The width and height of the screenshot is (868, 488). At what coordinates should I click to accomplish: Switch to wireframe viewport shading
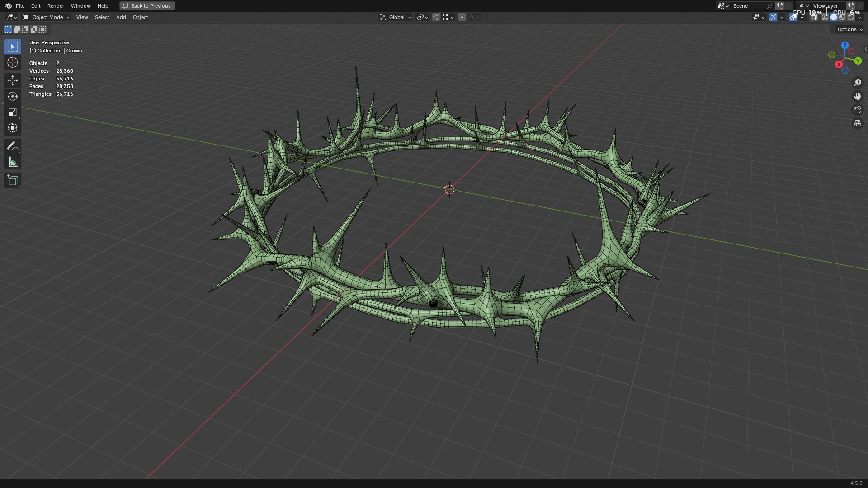pos(825,17)
